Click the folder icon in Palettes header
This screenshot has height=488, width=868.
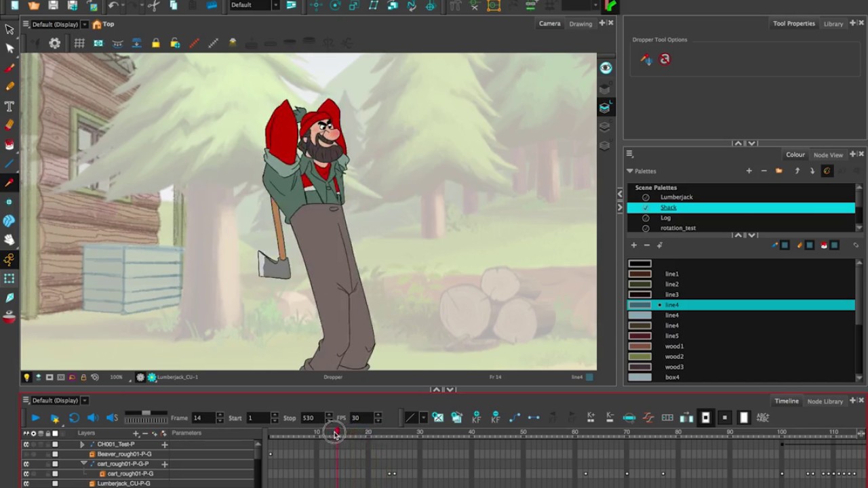[778, 171]
